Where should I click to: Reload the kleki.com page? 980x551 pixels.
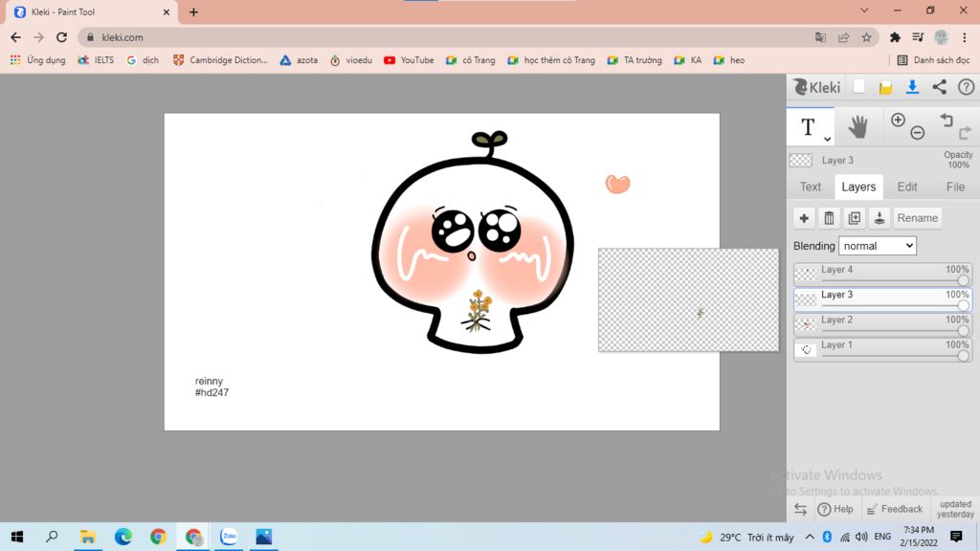61,37
